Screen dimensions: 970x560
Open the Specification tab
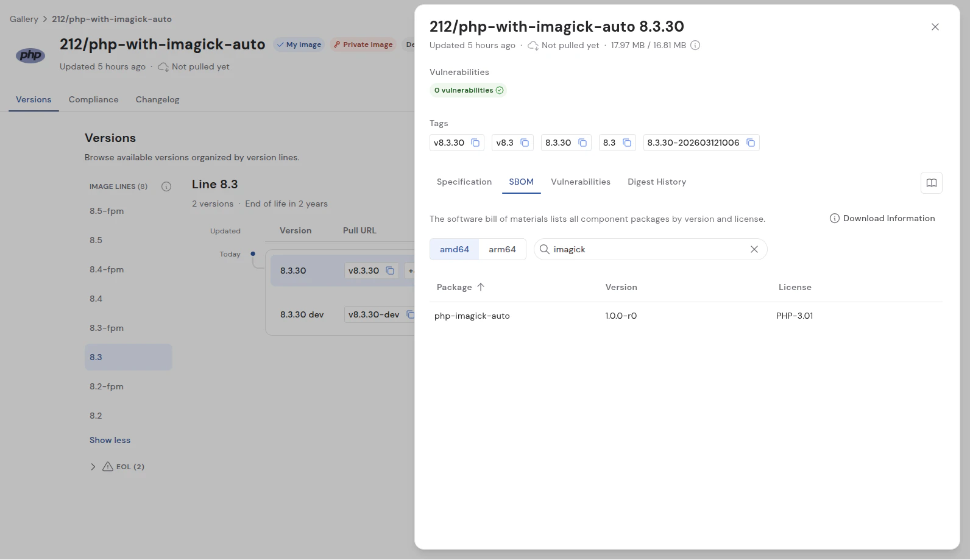coord(464,182)
